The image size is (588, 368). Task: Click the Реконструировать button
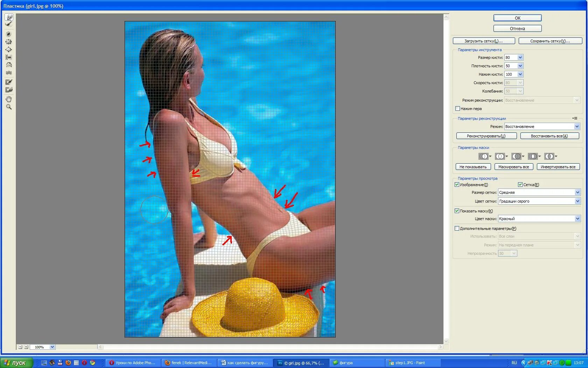point(486,136)
